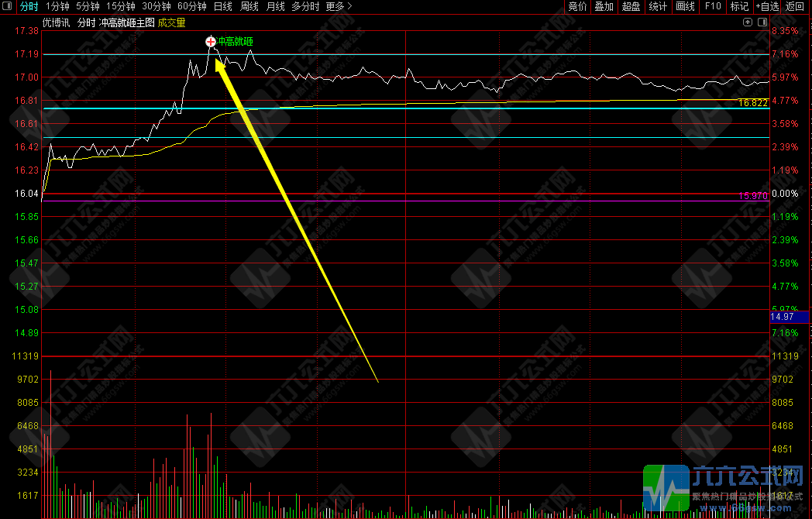Click the 返回 back button
The height and width of the screenshot is (519, 812).
point(795,7)
